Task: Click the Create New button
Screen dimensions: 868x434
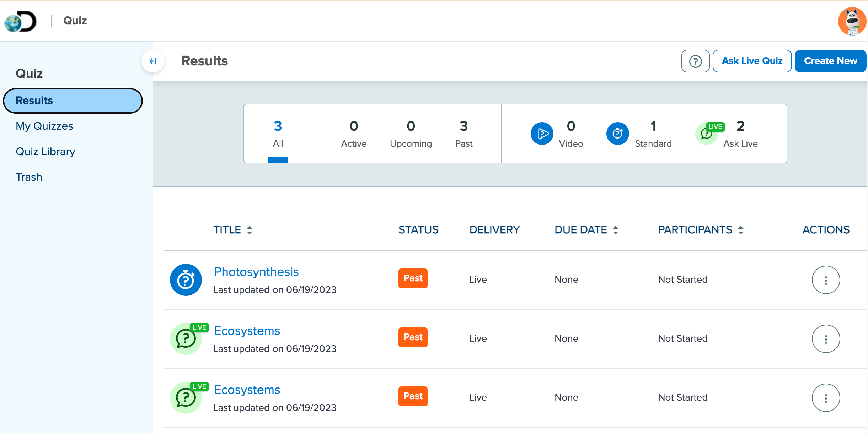Action: coord(830,61)
